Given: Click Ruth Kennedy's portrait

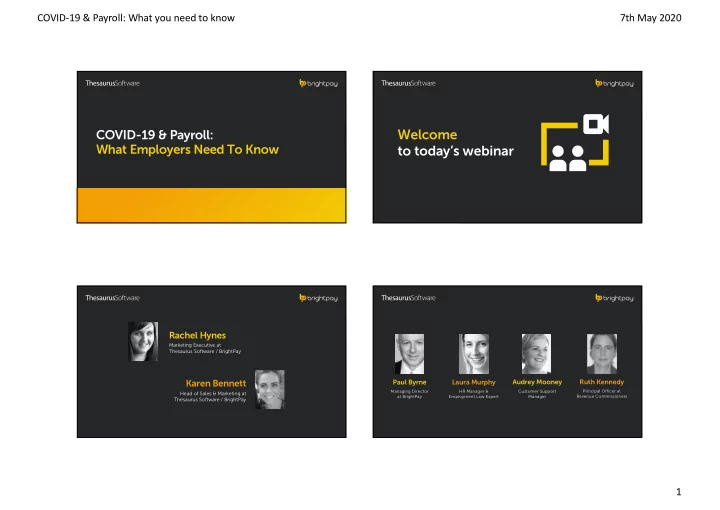Looking at the screenshot, I should [x=602, y=353].
